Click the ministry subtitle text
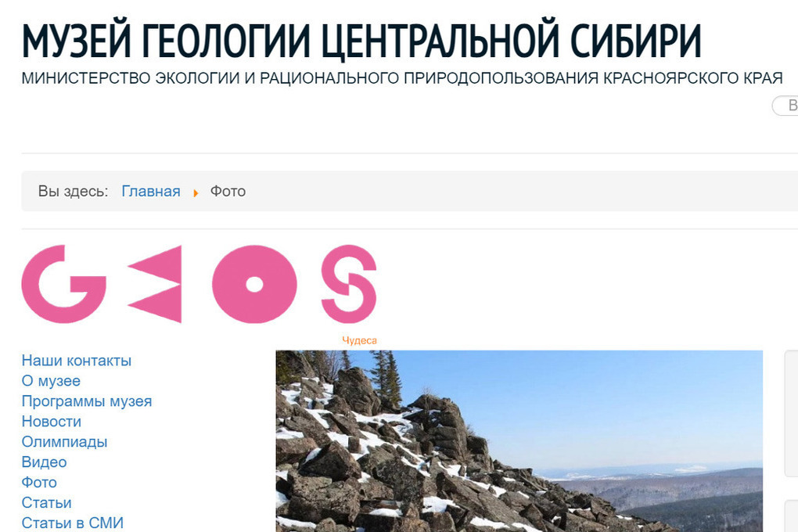Image resolution: width=798 pixels, height=532 pixels. pyautogui.click(x=402, y=78)
